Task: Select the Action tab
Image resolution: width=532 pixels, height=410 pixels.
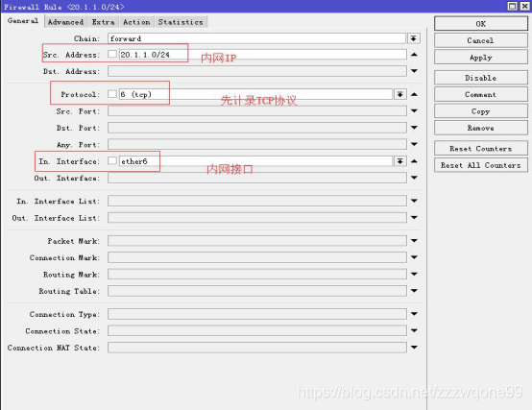Action: 136,22
